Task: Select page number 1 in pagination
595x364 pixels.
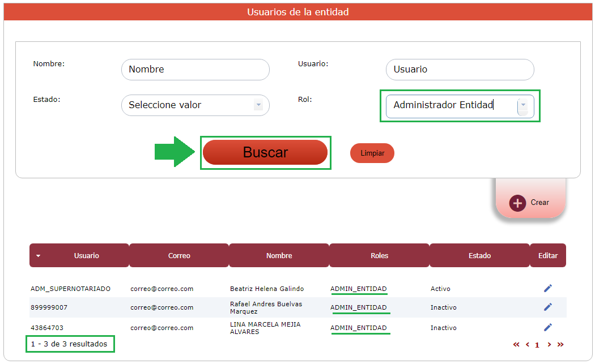Action: (537, 345)
